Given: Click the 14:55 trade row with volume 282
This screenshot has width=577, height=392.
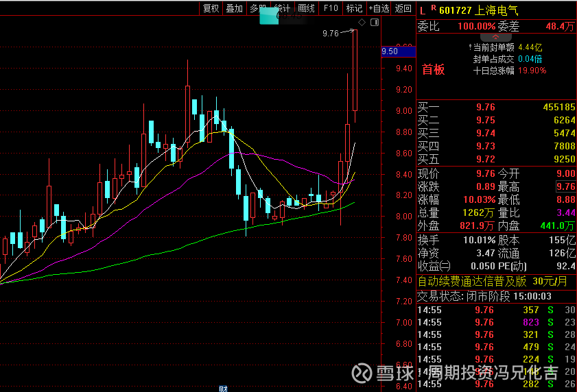Looking at the screenshot, I should pos(497,384).
